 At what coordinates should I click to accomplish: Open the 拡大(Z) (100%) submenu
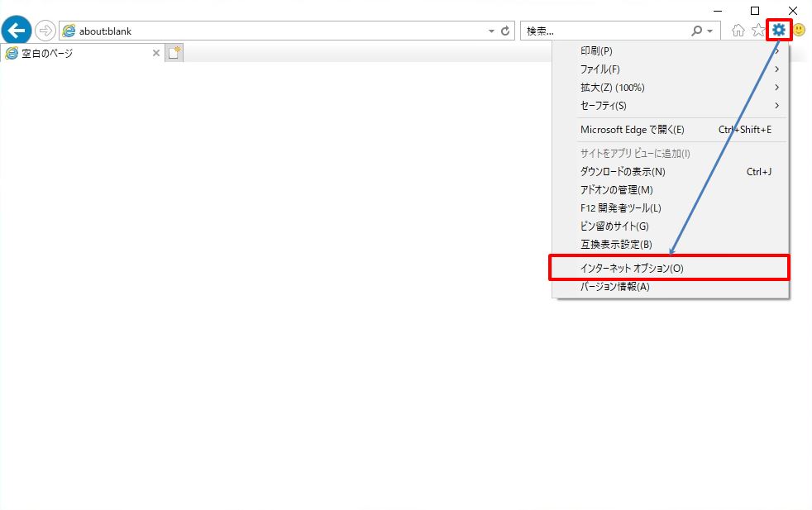pyautogui.click(x=671, y=87)
